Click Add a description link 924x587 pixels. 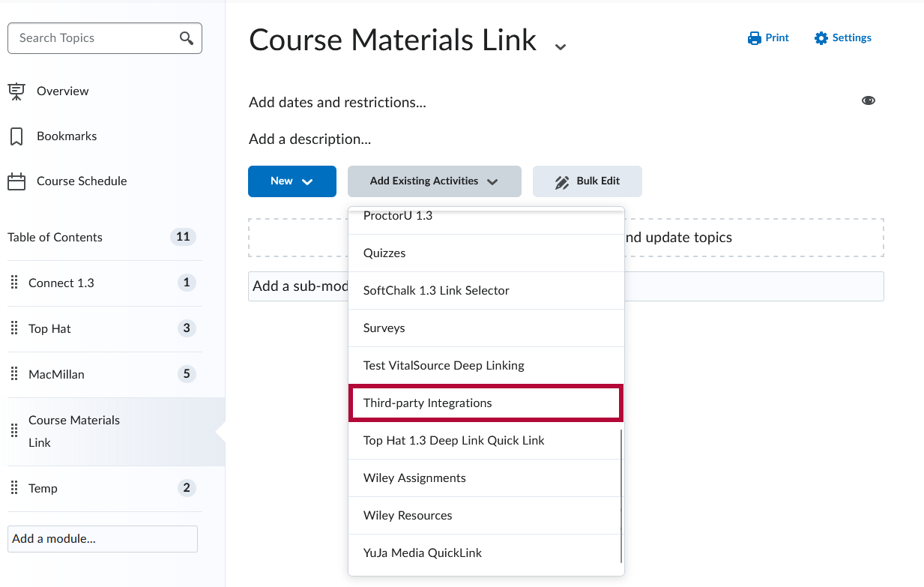point(309,139)
